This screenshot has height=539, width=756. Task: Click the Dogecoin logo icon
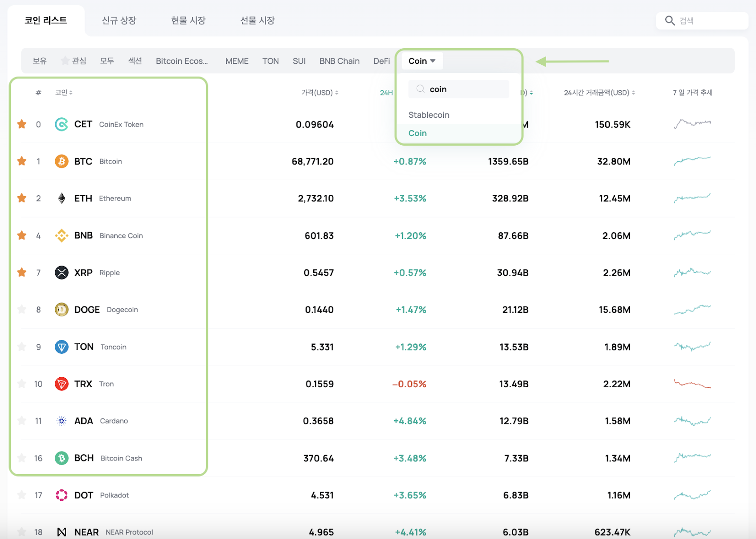pos(62,310)
